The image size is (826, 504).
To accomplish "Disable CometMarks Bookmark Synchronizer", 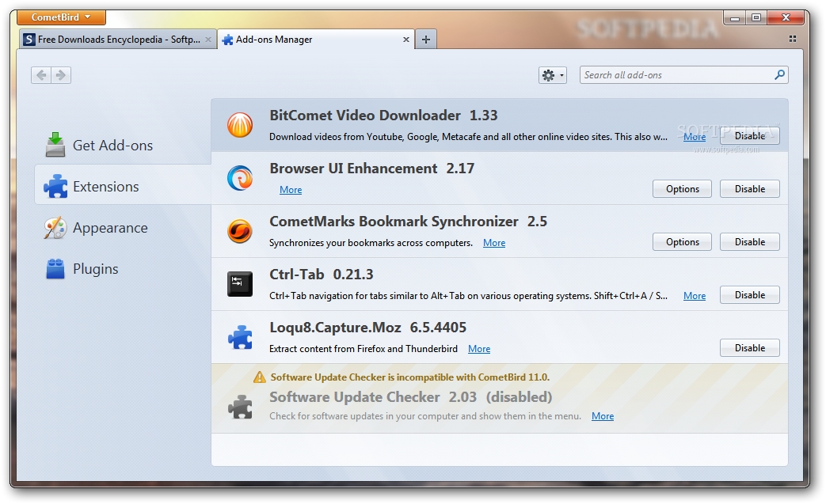I will [750, 242].
